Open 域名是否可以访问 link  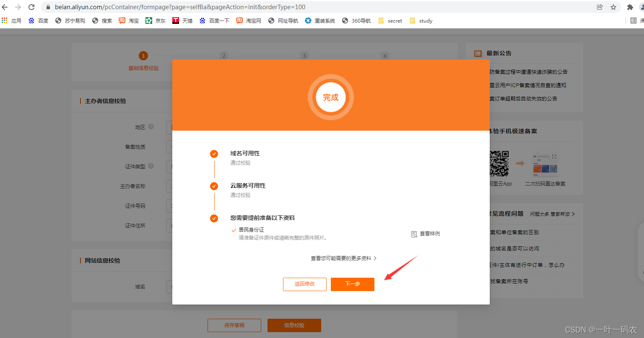(x=514, y=249)
